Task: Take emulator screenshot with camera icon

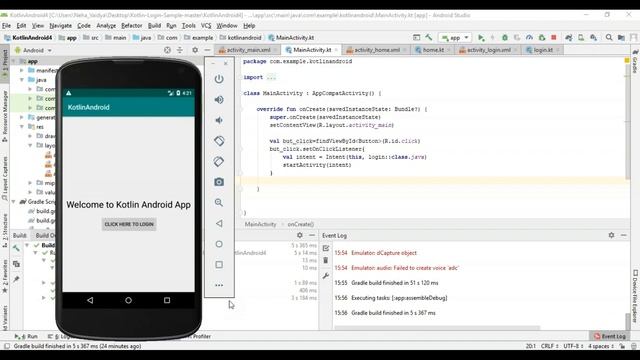Action: coord(219,182)
